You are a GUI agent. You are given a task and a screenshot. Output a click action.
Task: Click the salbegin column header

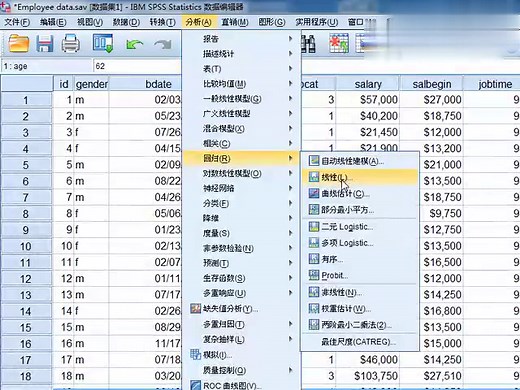click(x=432, y=84)
